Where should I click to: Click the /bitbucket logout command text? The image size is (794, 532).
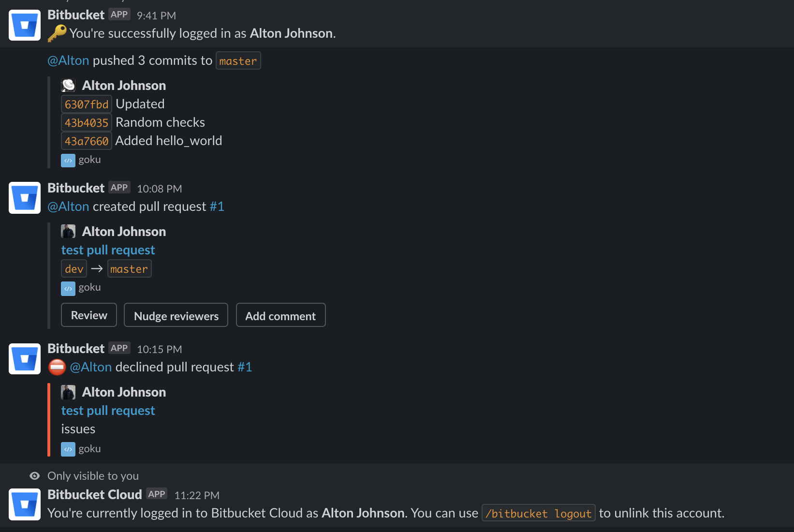[x=538, y=513]
